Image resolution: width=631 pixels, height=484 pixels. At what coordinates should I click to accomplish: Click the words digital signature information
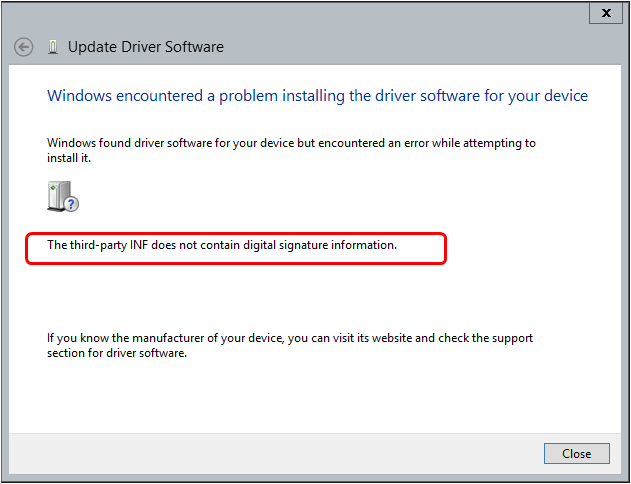(x=320, y=245)
